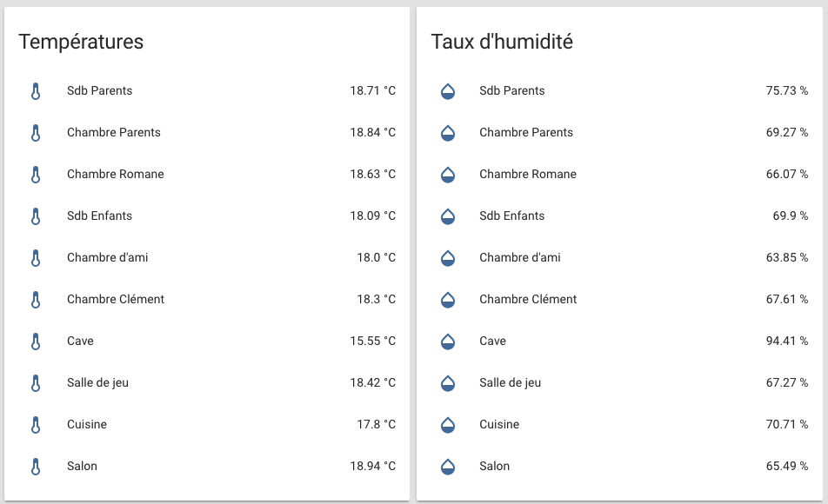Click the humidity droplet icon for Salle de jeu
Viewport: 828px width, 504px height.
[448, 383]
